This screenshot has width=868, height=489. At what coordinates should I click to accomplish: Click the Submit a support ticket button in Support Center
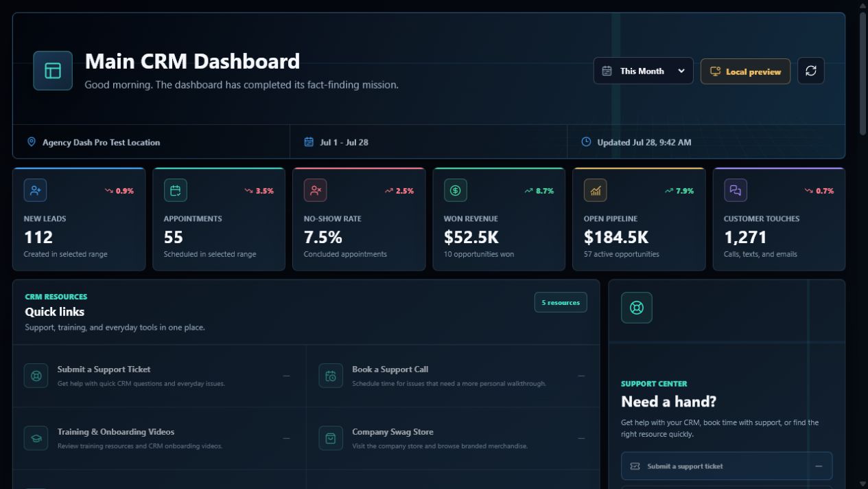click(x=727, y=466)
